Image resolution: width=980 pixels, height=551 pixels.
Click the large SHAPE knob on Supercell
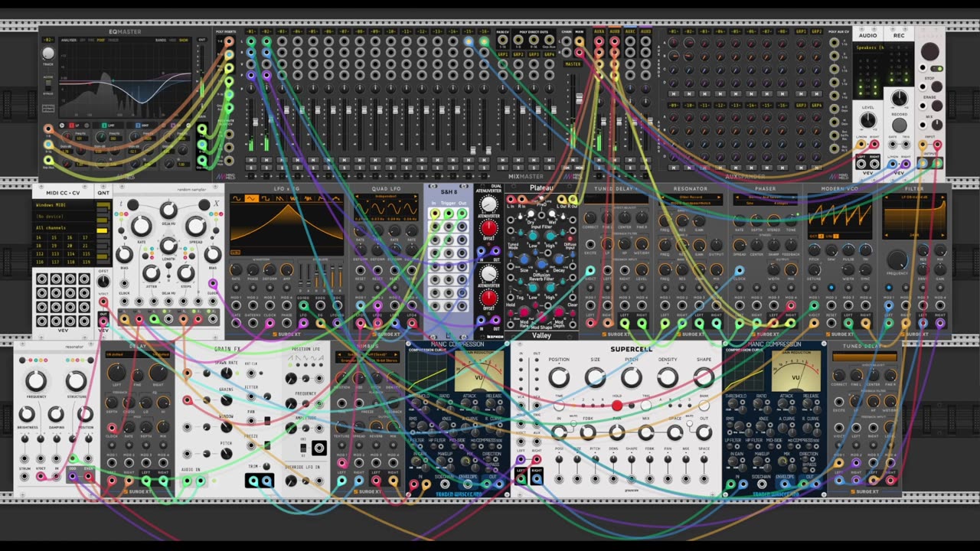click(704, 377)
